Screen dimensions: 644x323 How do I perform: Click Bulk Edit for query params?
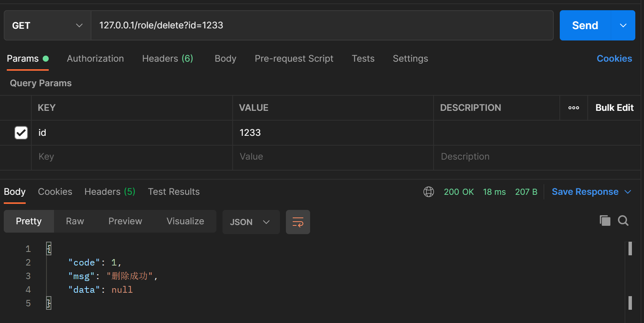pyautogui.click(x=614, y=108)
